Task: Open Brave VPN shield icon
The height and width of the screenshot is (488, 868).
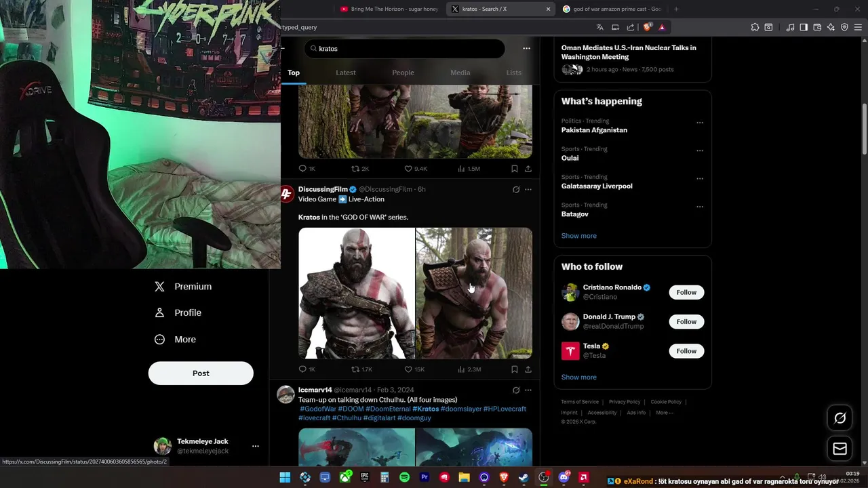Action: [844, 27]
